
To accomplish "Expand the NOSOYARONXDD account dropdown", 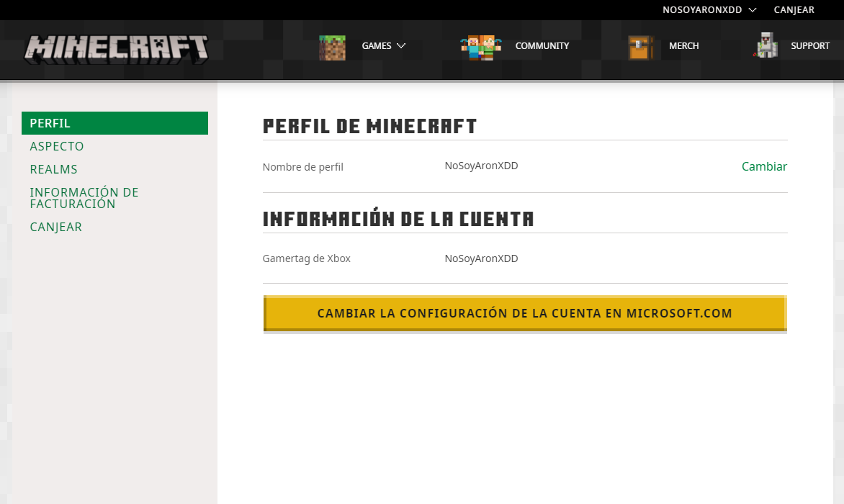I will pyautogui.click(x=709, y=9).
